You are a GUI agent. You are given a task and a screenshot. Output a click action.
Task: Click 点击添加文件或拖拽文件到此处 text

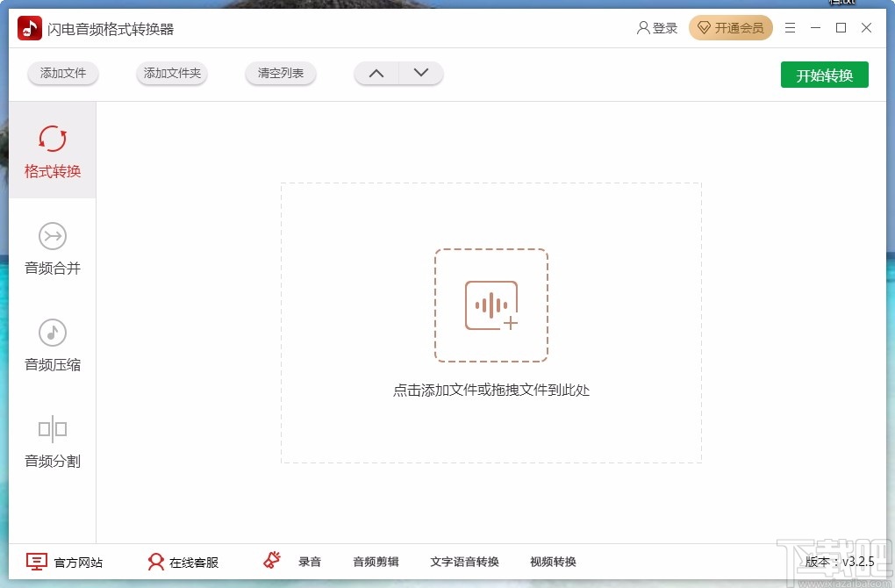point(491,391)
